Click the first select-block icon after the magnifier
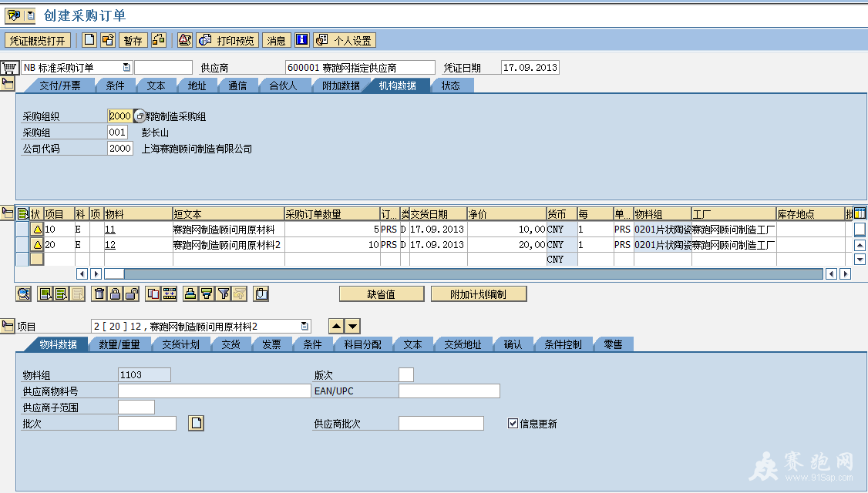The image size is (868, 493). coord(45,293)
